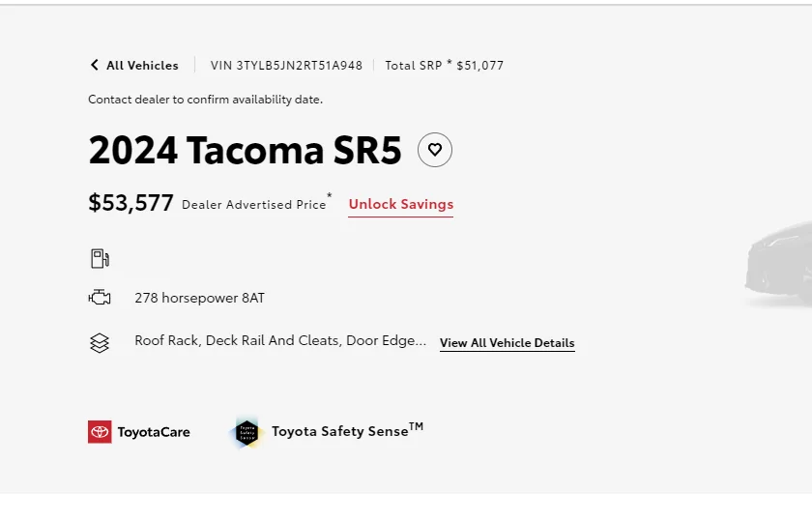Click the fuel pump icon
This screenshot has width=812, height=521.
click(100, 258)
